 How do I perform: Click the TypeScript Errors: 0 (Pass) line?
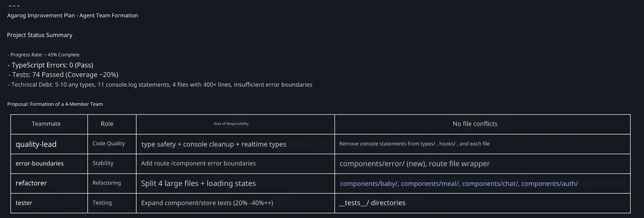pos(51,65)
